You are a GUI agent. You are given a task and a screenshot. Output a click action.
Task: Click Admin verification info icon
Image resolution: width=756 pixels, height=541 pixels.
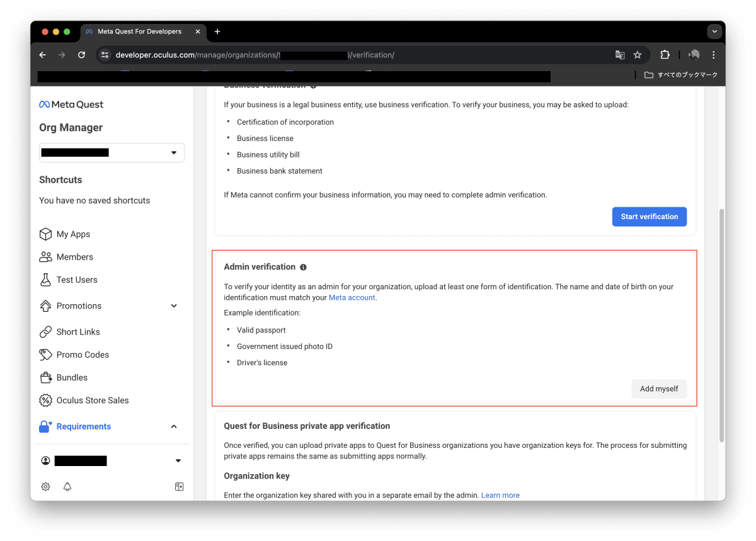[303, 267]
